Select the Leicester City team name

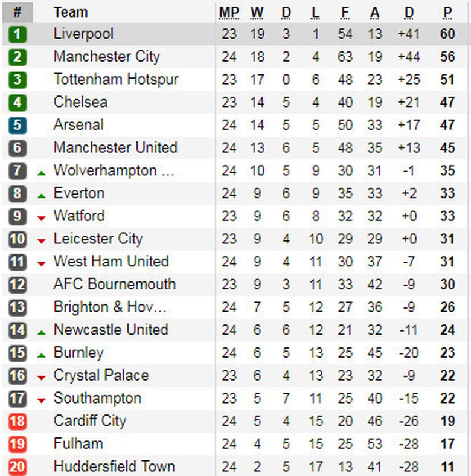coord(98,239)
